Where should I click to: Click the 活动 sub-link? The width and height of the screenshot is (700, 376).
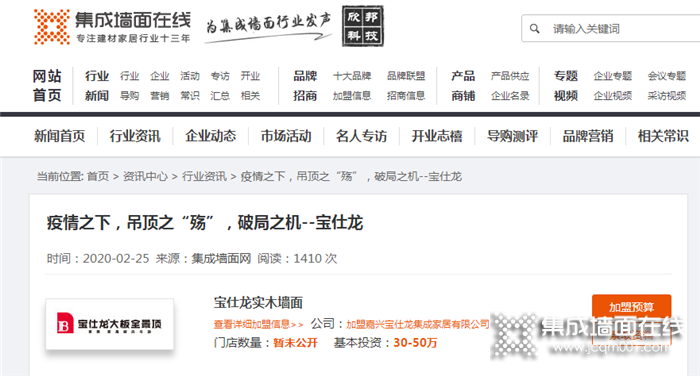point(190,76)
